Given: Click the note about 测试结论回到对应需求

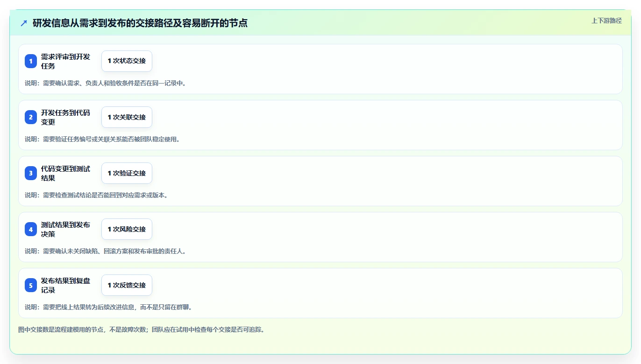Looking at the screenshot, I should 96,195.
